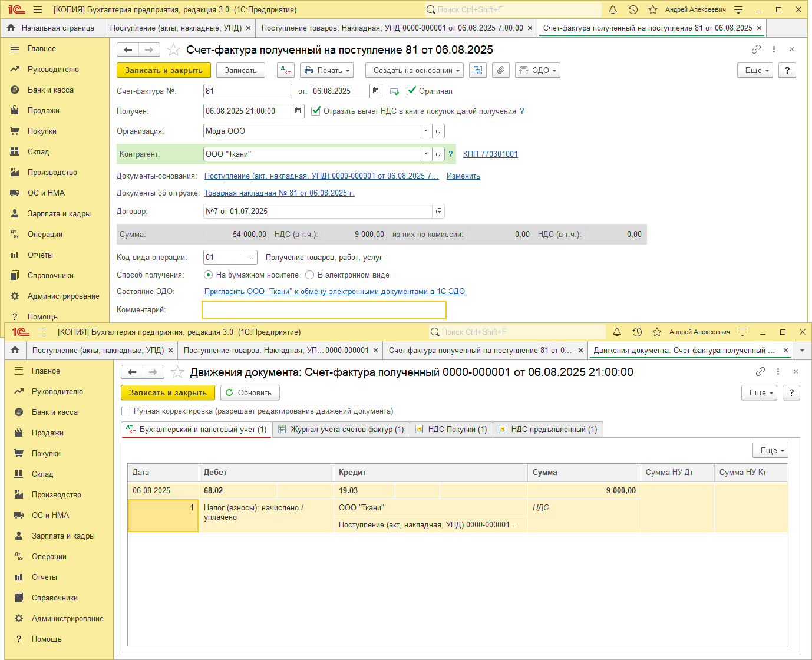Open the Еще menu on the Счет-фактура form
Screen dimensions: 812x660
point(755,70)
